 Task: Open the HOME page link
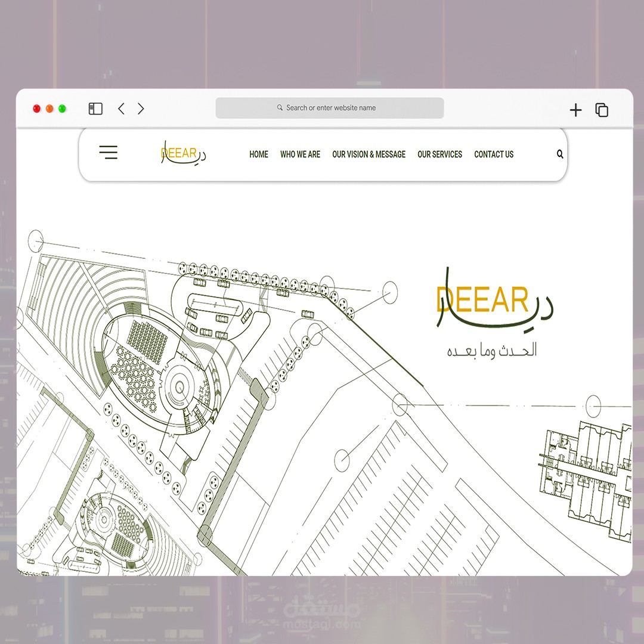click(259, 154)
